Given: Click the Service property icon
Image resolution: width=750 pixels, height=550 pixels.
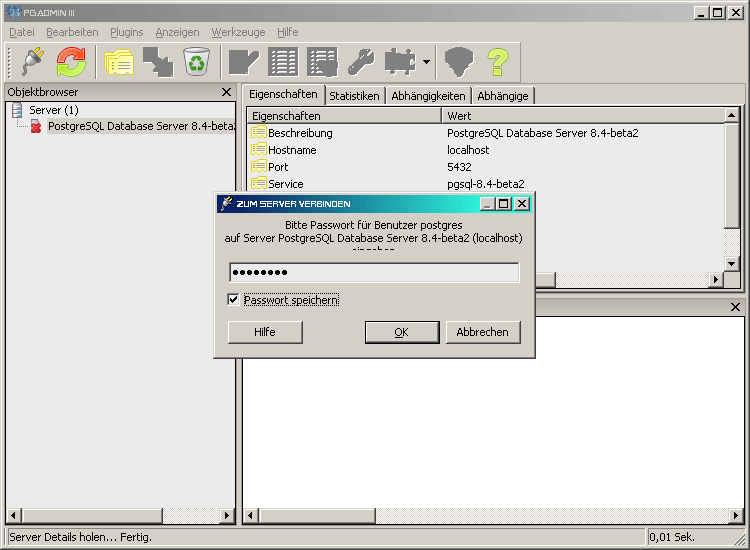Looking at the screenshot, I should [259, 183].
